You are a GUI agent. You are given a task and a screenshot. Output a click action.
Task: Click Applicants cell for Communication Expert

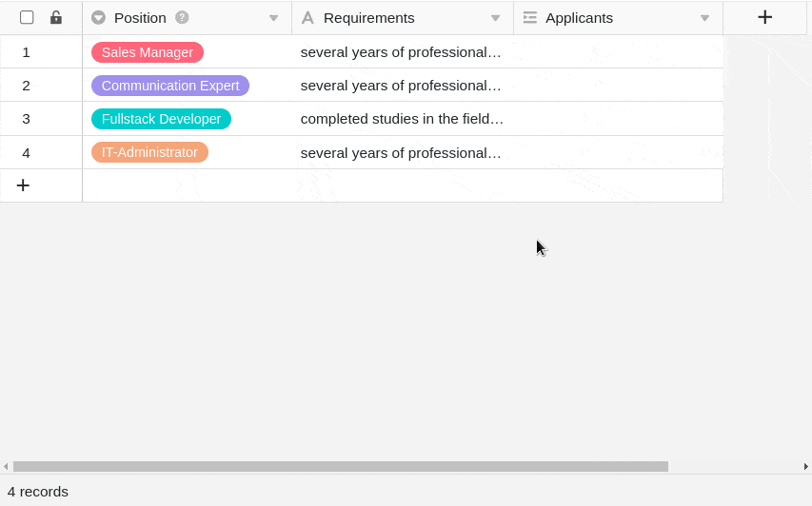click(x=619, y=85)
